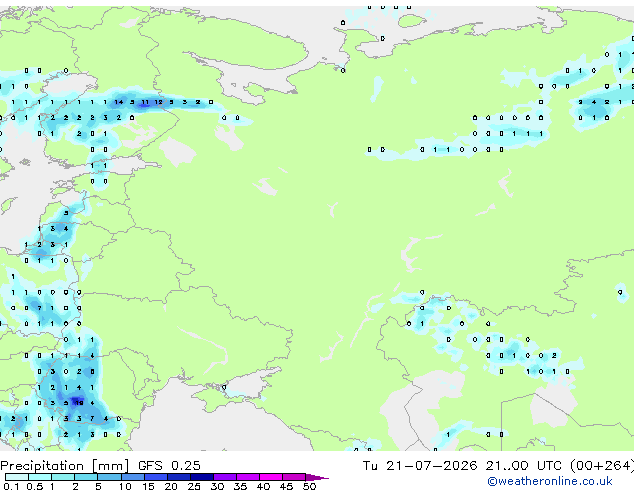The image size is (634, 490).
Task: Click the forecast time 'Tu 21-07-2026 21..00 UTC (00+264)'
Action: coord(498,466)
